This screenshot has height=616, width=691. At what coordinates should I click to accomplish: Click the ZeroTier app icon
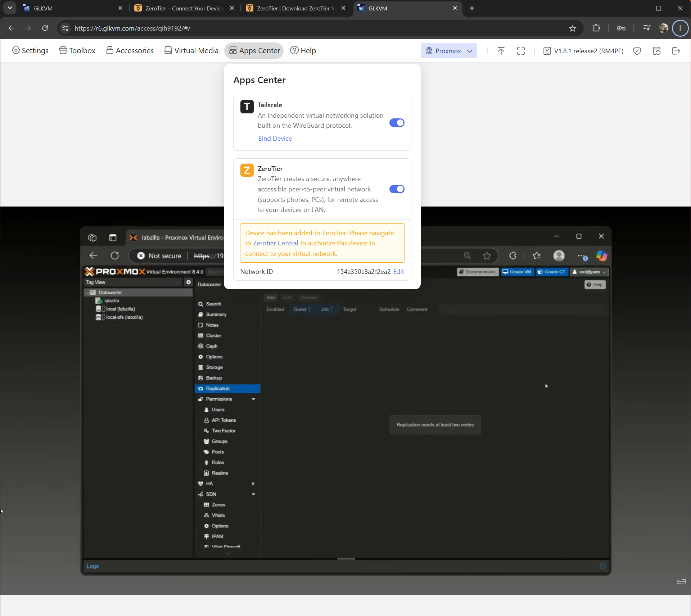pyautogui.click(x=247, y=170)
